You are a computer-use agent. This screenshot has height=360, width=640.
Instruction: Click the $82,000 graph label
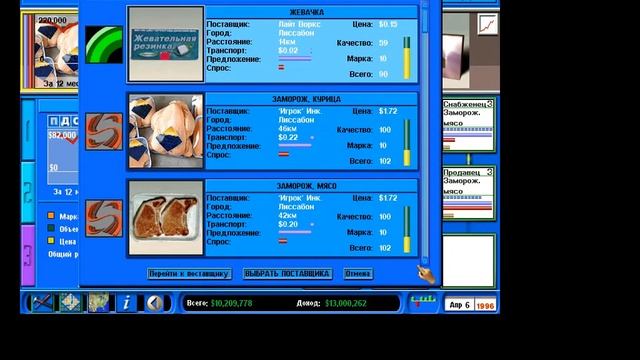coord(62,135)
